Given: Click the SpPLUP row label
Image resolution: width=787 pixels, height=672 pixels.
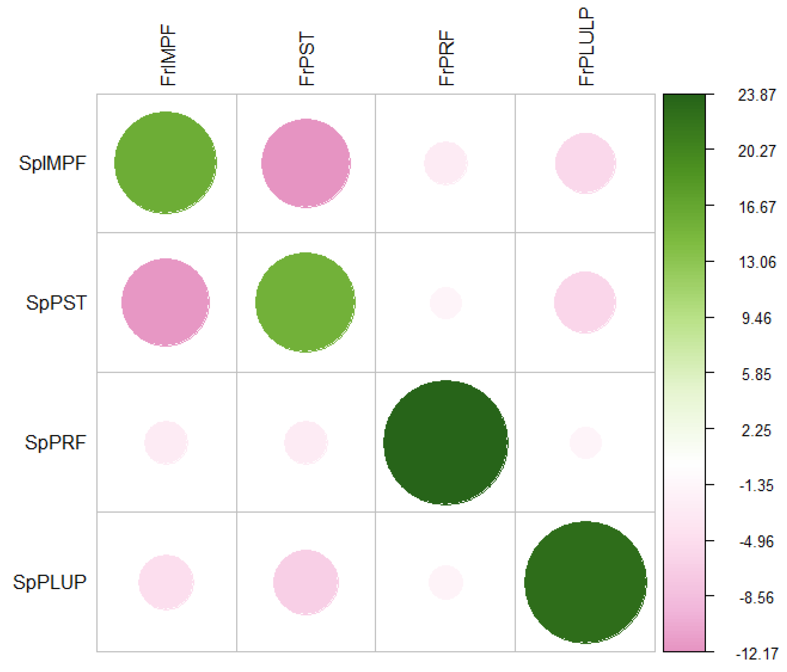Looking at the screenshot, I should (x=50, y=582).
